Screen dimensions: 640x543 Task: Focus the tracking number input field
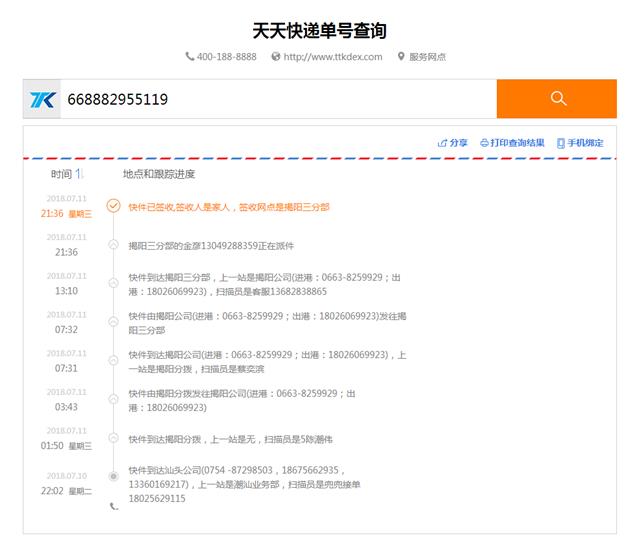pos(278,99)
